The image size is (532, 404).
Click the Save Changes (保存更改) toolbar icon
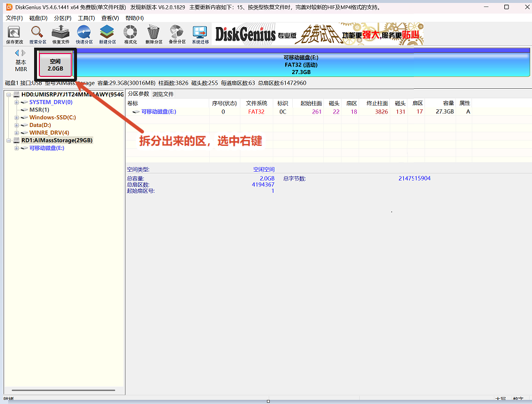pos(14,34)
